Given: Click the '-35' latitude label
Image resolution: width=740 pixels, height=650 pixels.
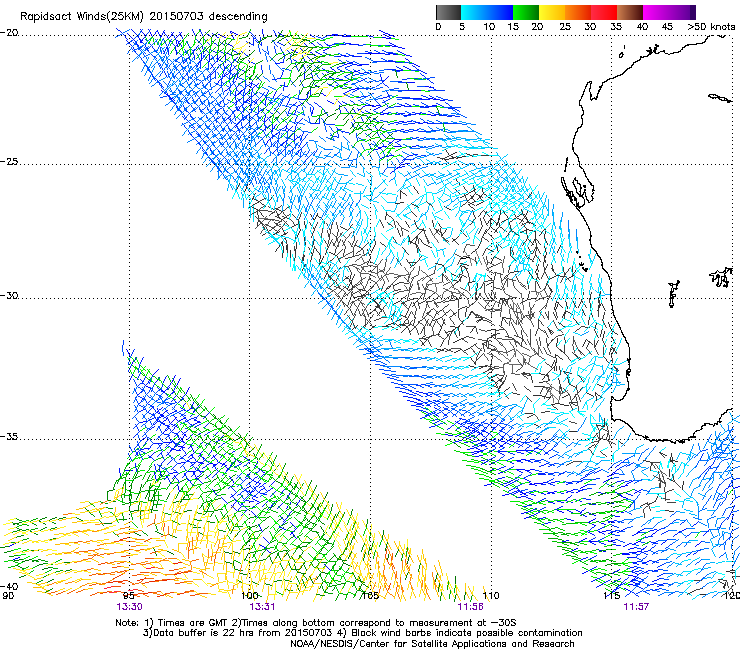Looking at the screenshot, I should coord(10,437).
